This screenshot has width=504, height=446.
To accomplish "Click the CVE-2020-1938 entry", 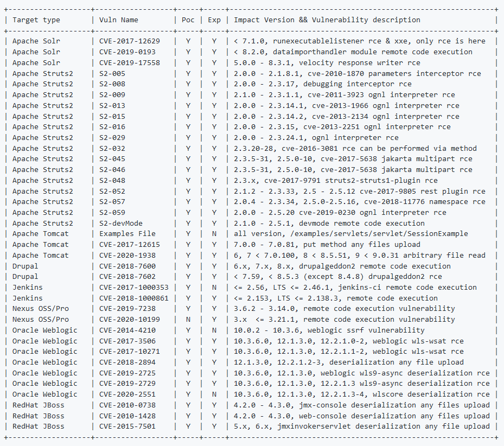I will pyautogui.click(x=127, y=256).
